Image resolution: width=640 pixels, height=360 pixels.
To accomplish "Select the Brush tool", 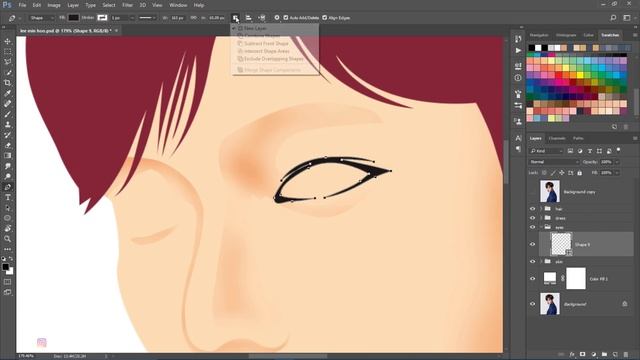I will tap(8, 114).
